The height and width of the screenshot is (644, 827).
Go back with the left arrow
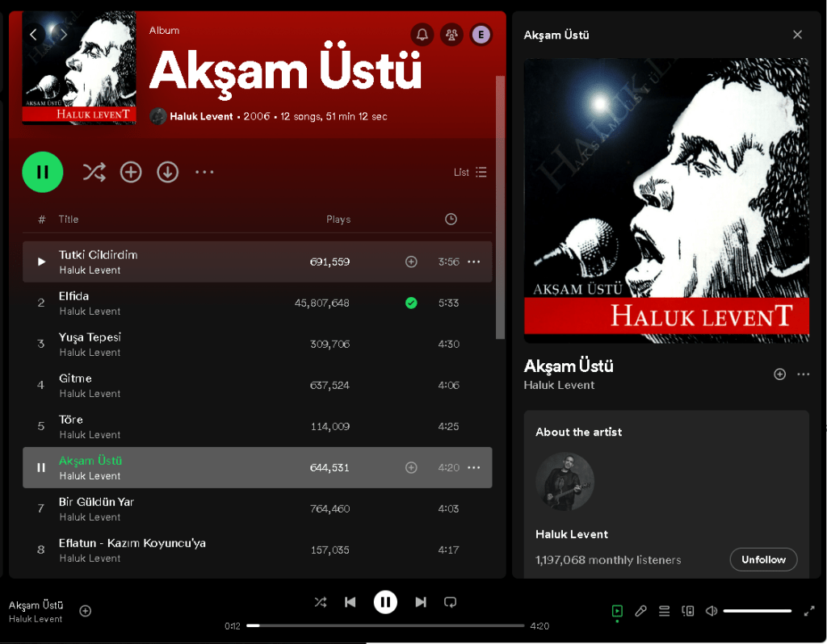(33, 35)
